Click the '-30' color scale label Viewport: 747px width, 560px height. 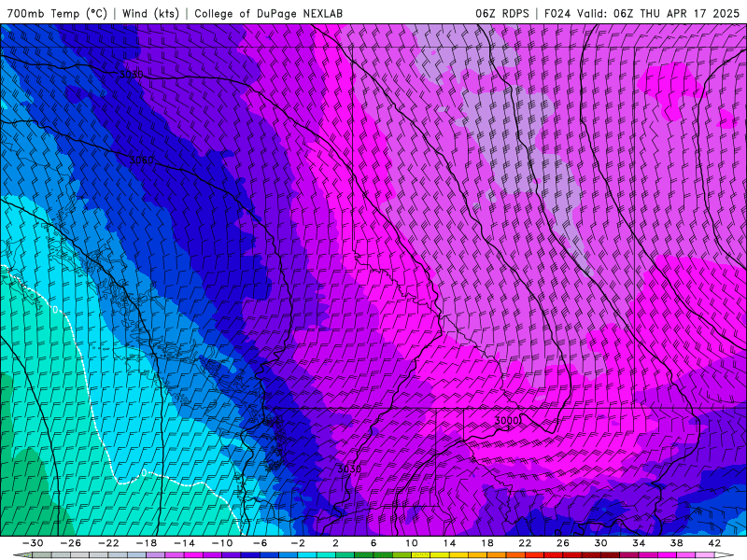(33, 543)
